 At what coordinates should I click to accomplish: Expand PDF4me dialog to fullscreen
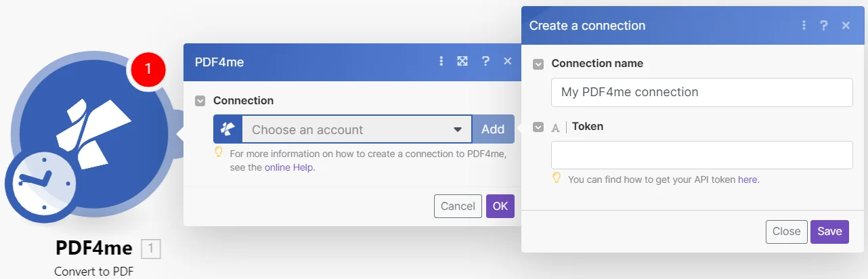click(462, 62)
